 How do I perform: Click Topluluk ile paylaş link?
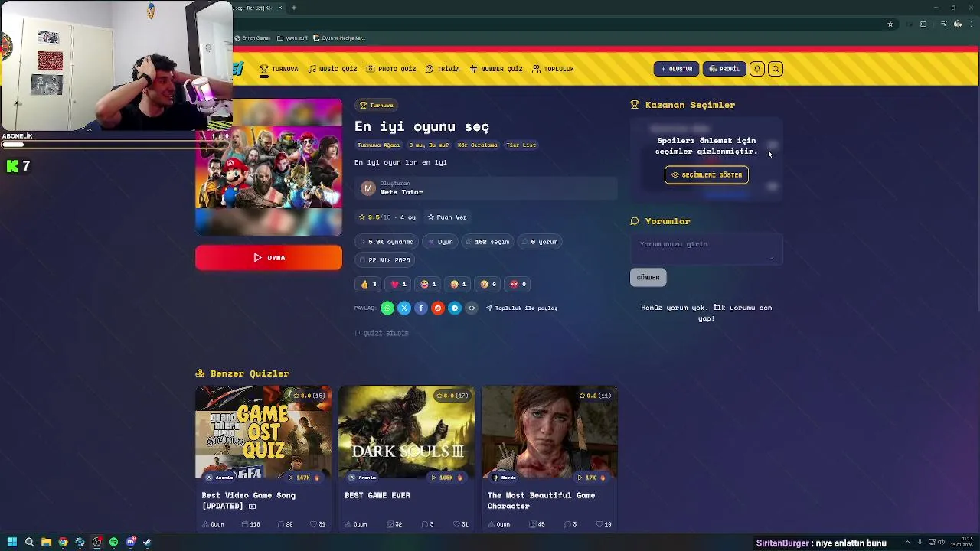(x=522, y=308)
